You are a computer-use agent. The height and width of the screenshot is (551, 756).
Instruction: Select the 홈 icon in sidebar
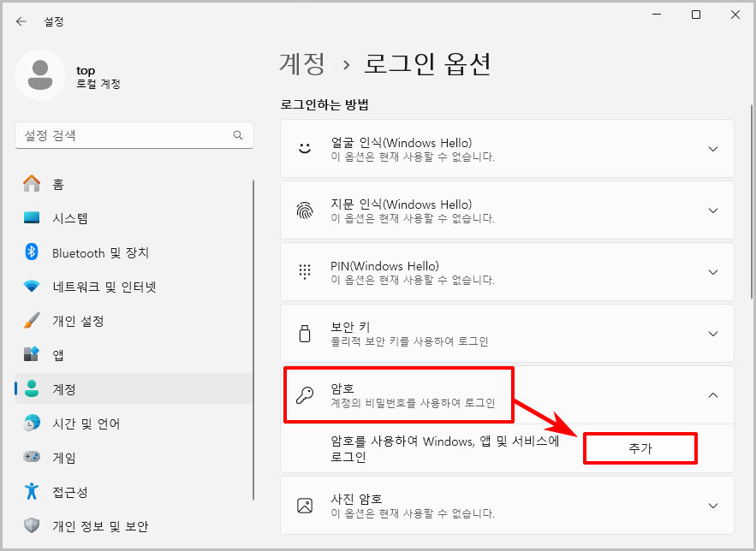33,183
